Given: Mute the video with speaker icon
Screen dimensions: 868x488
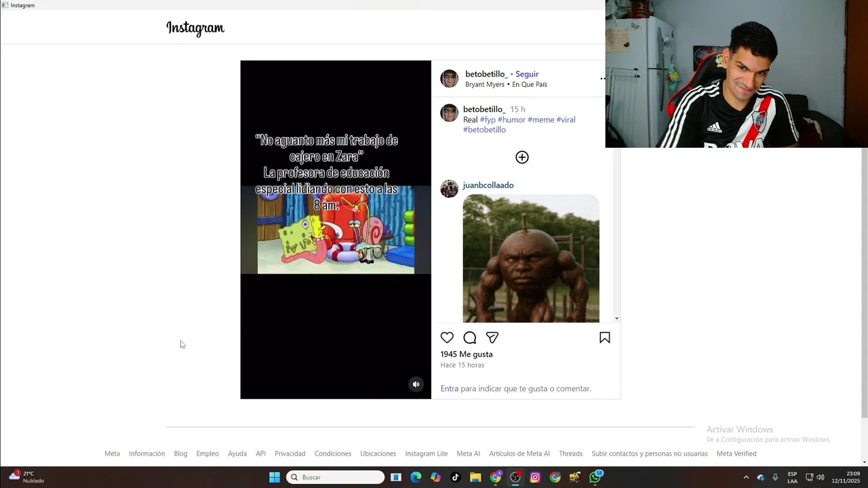Looking at the screenshot, I should coord(416,384).
